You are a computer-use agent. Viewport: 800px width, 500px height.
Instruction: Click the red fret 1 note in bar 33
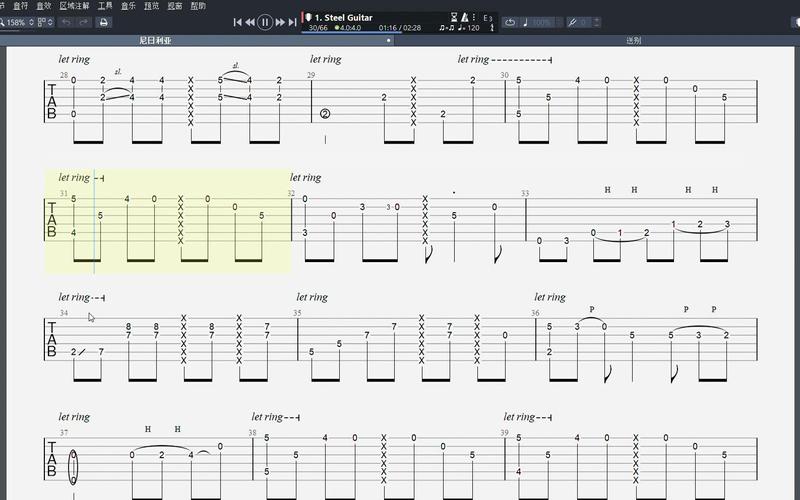[x=620, y=233]
